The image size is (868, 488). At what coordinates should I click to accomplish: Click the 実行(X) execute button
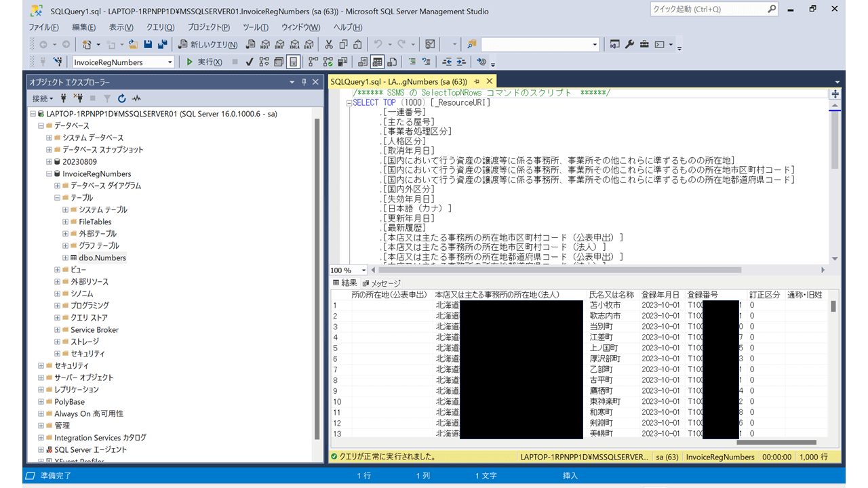tap(204, 62)
